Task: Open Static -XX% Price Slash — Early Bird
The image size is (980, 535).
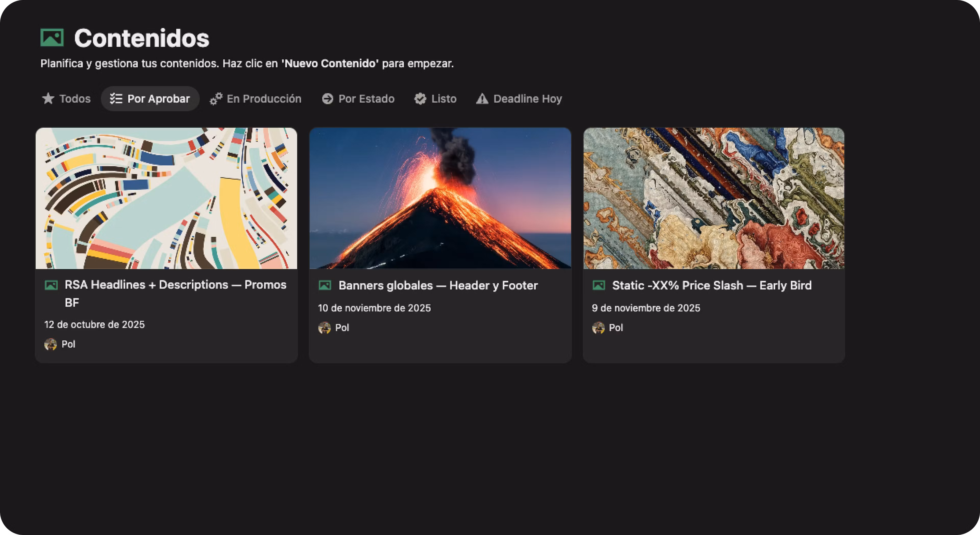Action: coord(712,285)
